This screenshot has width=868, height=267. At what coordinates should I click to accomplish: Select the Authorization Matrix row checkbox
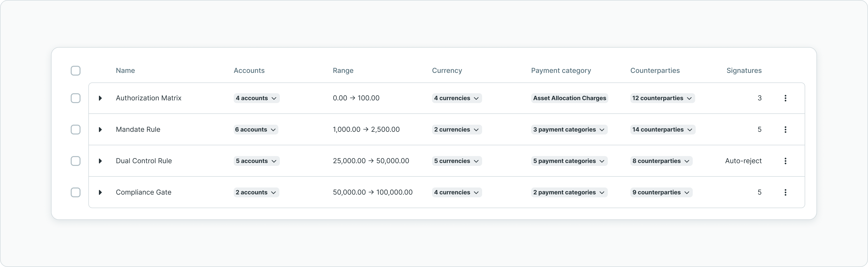point(75,98)
